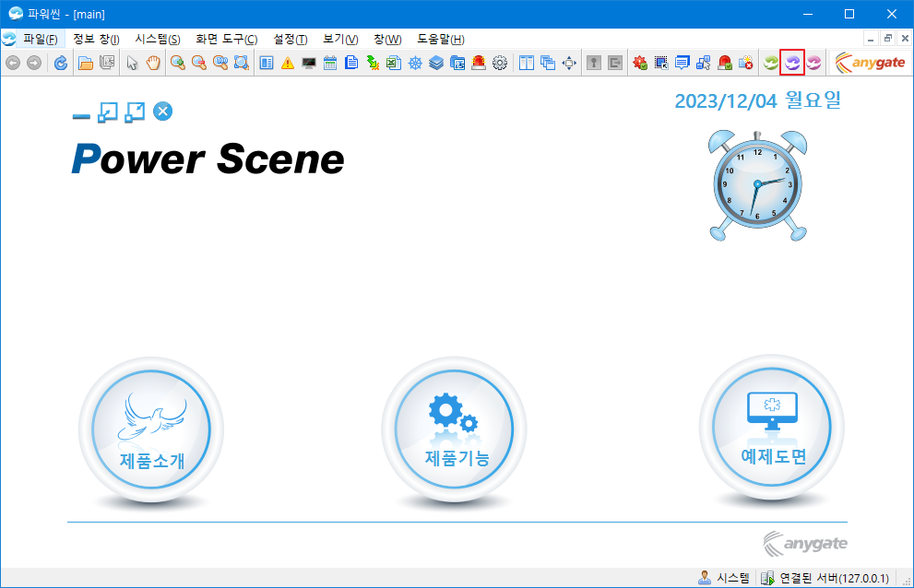Click the cascade windows icon
914x588 pixels.
(547, 63)
